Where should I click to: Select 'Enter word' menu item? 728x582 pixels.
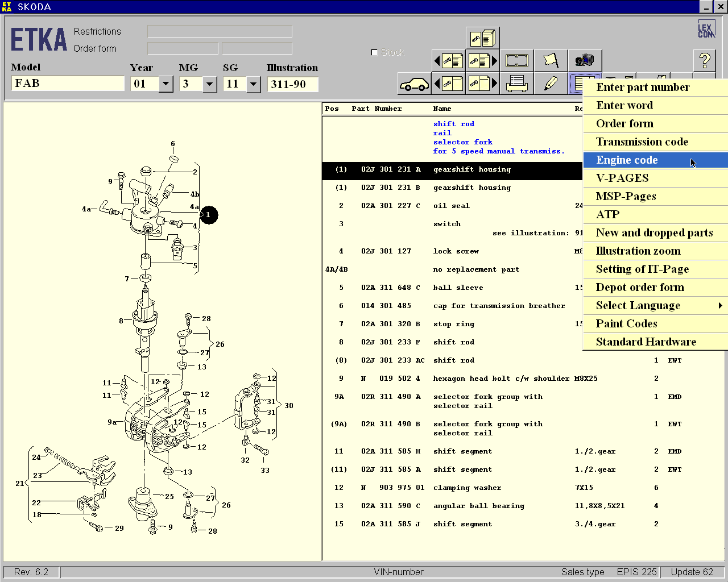pos(656,105)
